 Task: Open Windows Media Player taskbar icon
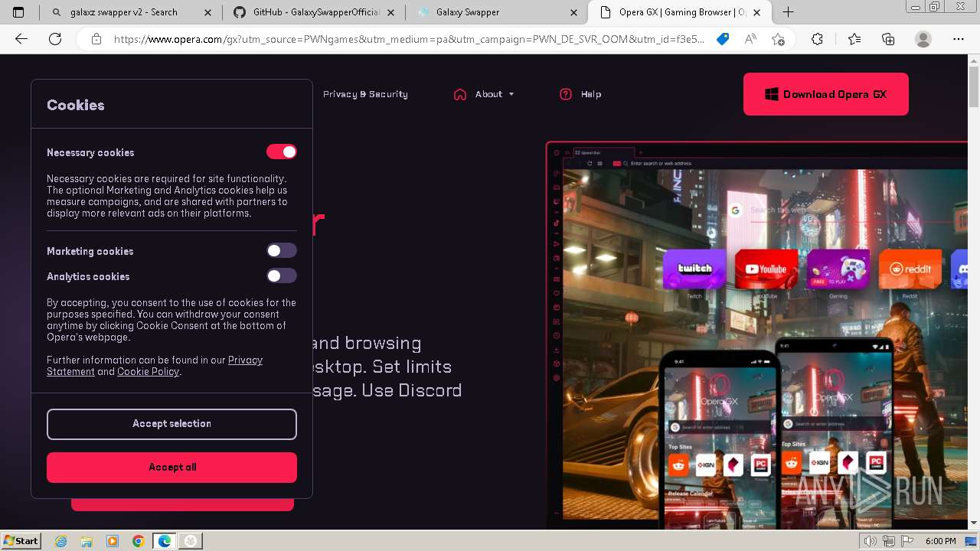pos(113,541)
